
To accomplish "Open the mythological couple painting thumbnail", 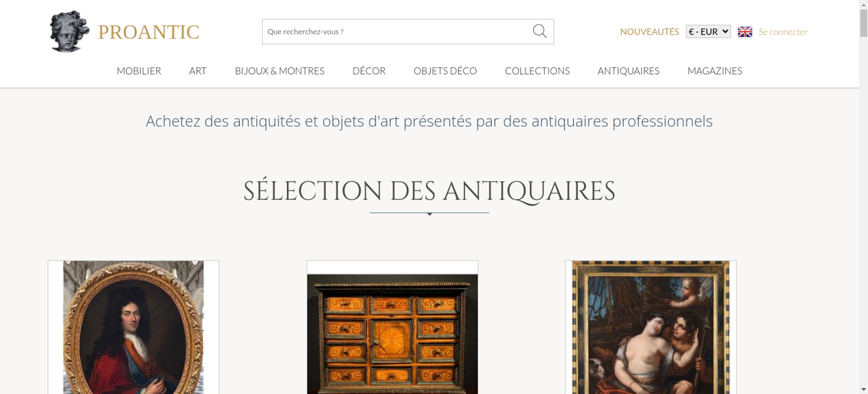I will (x=651, y=327).
